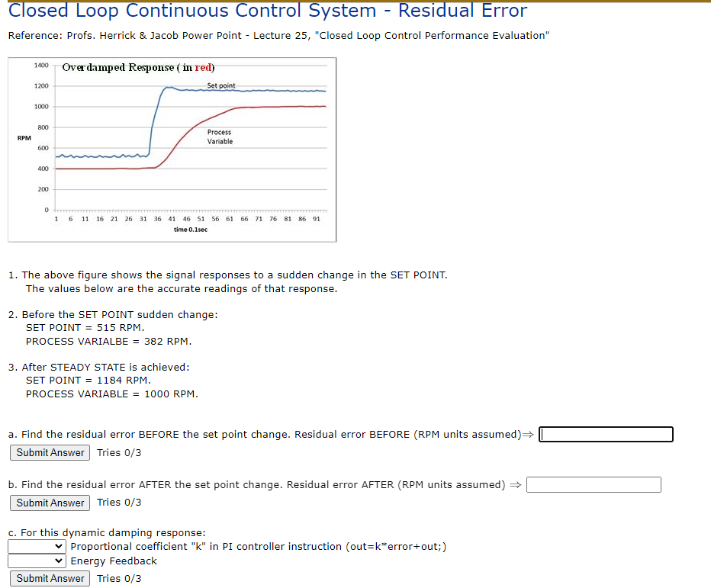Open the Energy Feedback dropdown
Image resolution: width=711 pixels, height=588 pixels.
[x=36, y=561]
